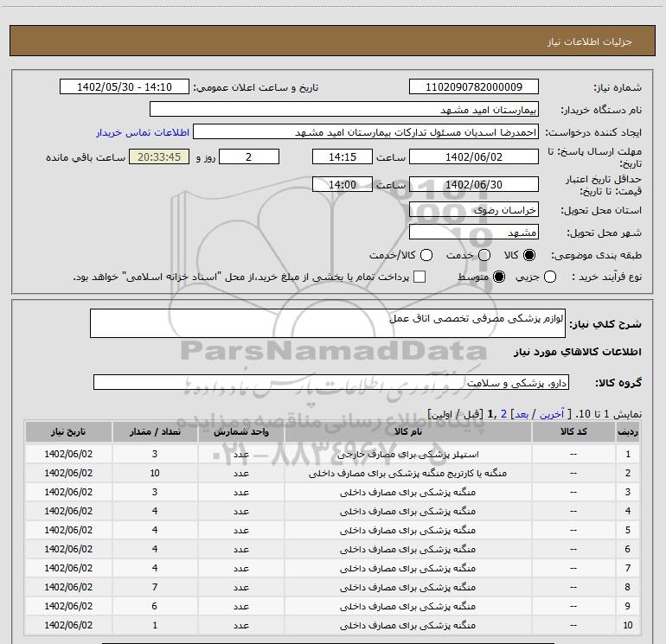This screenshot has height=644, width=666.
Task: Click the ردیف column header
Action: 628,431
